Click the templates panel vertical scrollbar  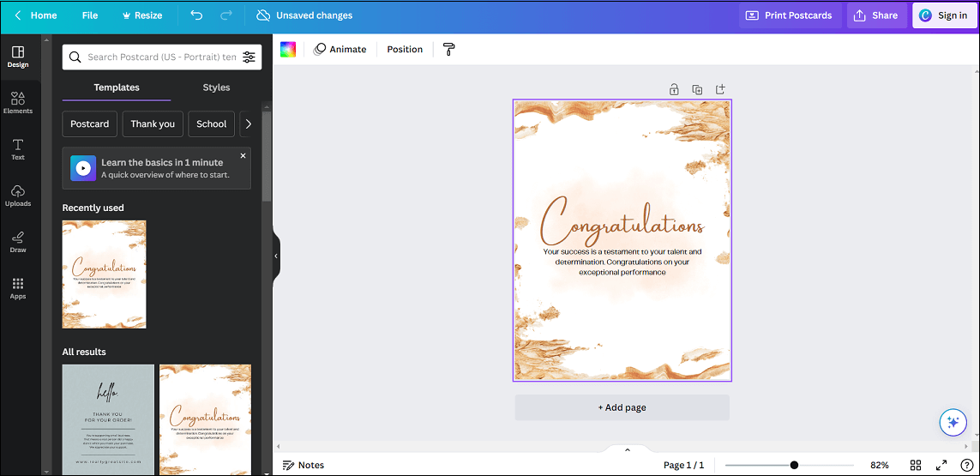[267, 157]
